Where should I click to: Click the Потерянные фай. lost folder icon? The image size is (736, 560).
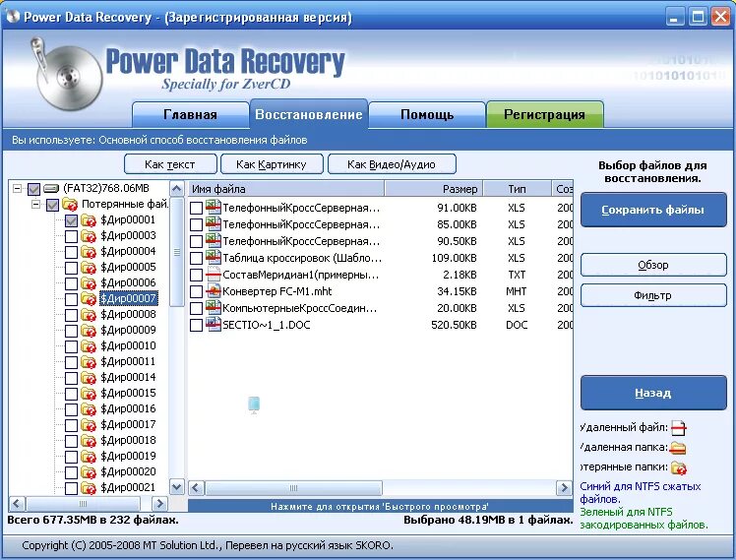coord(70,204)
